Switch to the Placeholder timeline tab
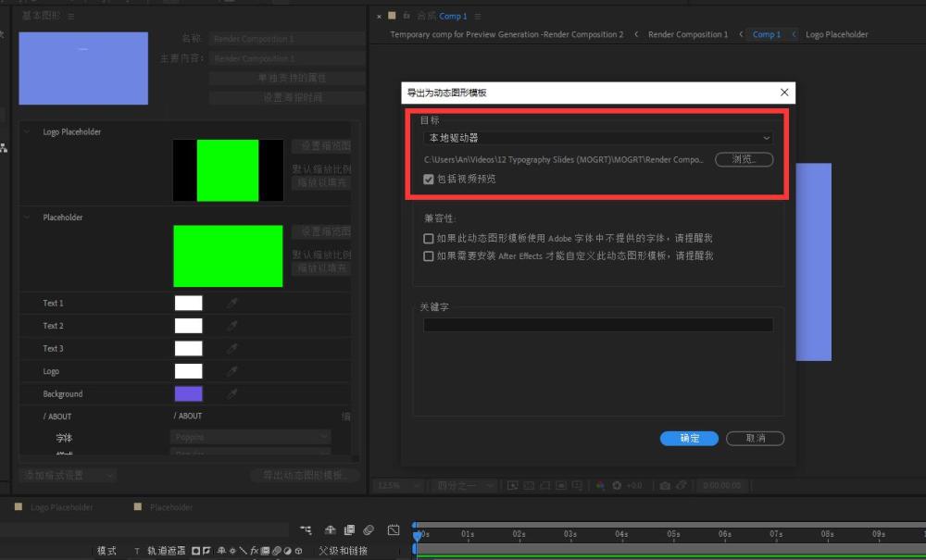Viewport: 926px width, 560px height. point(171,507)
